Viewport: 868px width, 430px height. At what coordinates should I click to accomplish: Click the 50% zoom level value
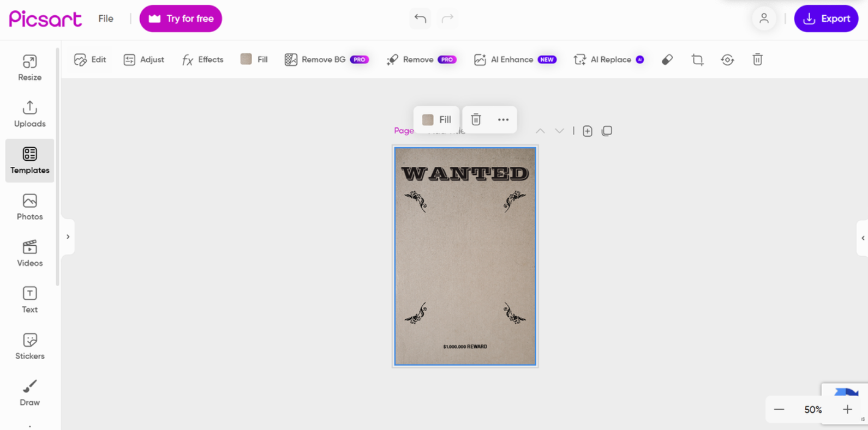tap(813, 409)
